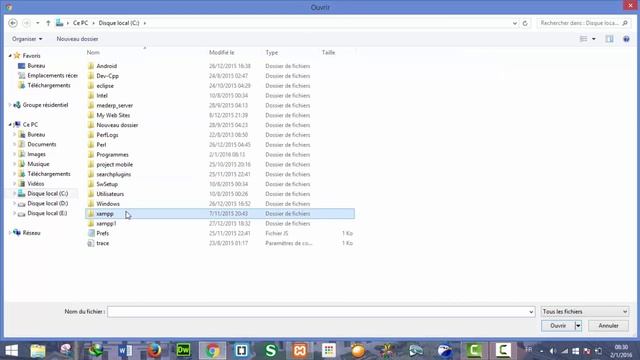Collapse the Ce PC tree node
Screen dimensions: 640x360
click(10, 124)
